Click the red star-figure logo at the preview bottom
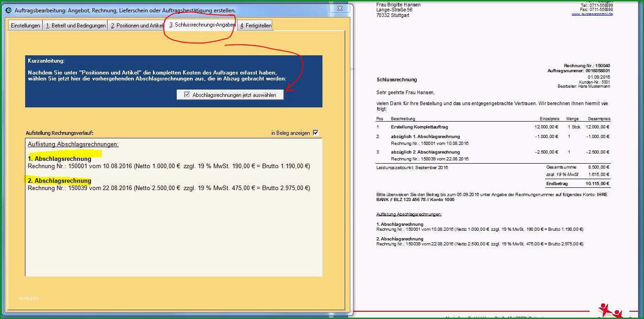This screenshot has width=644, height=319. pos(612,311)
